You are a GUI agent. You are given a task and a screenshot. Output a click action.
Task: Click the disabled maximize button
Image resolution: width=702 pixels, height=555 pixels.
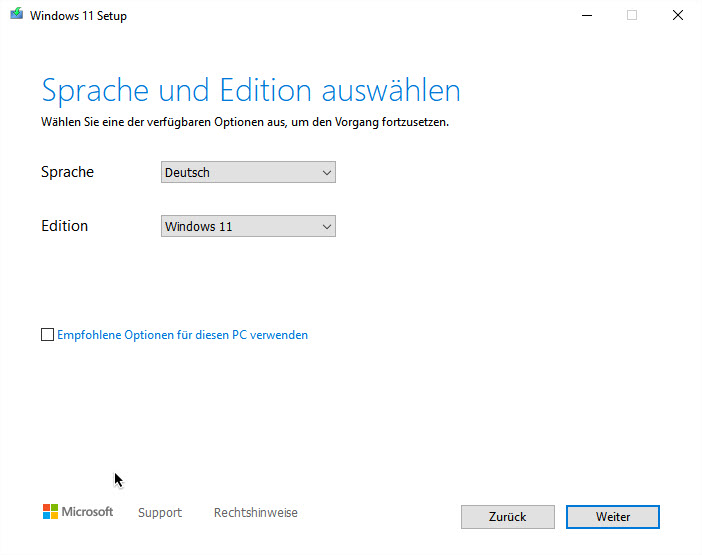[632, 15]
